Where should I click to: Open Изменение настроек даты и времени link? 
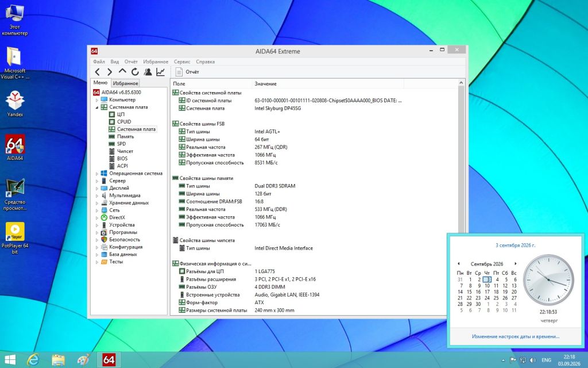click(515, 336)
